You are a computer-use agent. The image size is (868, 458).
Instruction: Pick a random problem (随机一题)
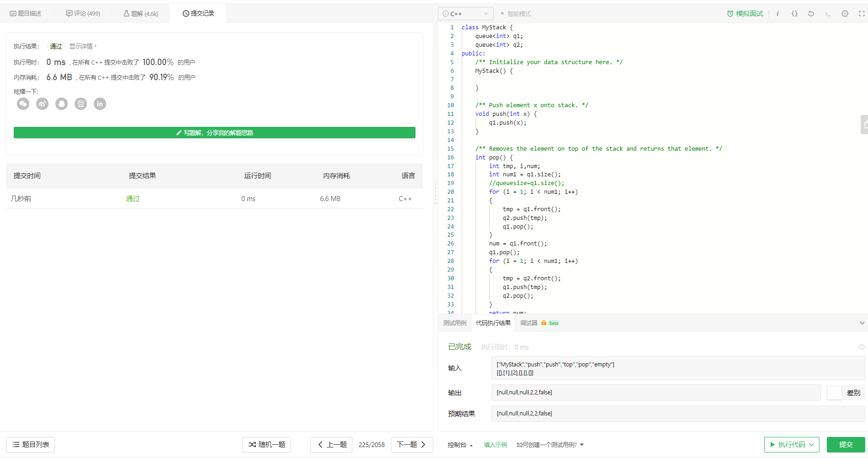coord(266,445)
